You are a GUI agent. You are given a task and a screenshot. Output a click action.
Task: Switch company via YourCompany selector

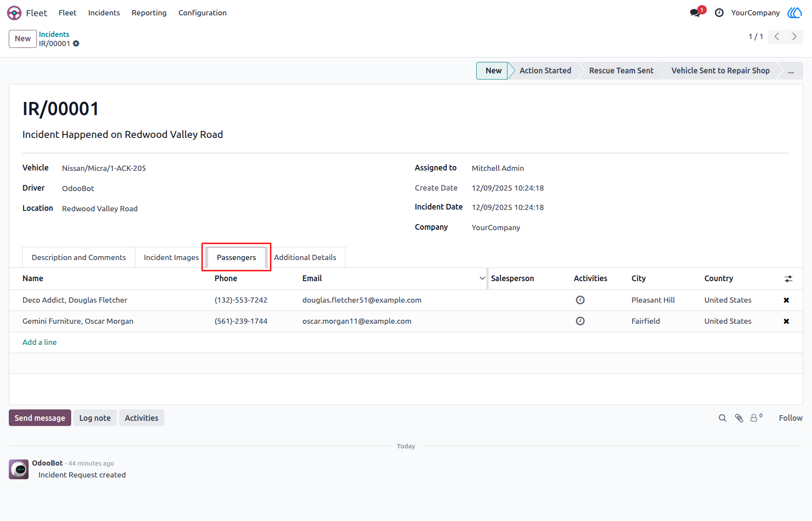tap(755, 13)
